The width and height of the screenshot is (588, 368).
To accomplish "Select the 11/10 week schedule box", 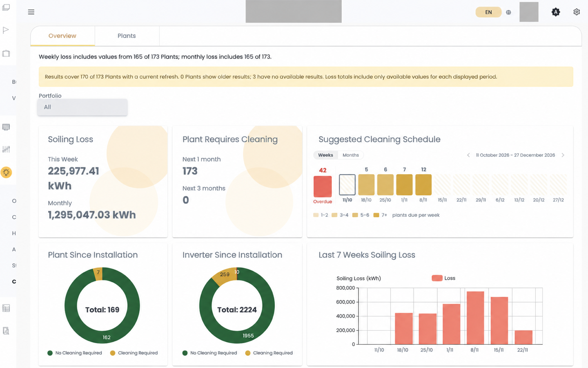I will point(347,185).
